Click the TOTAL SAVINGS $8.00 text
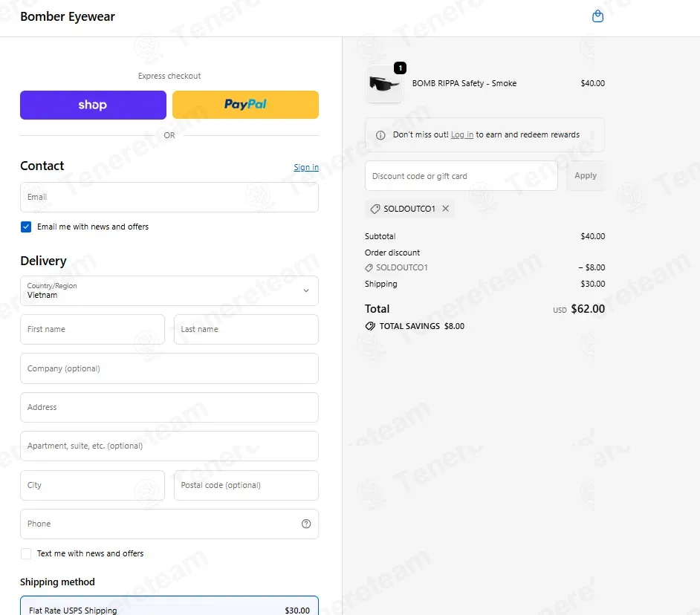The image size is (700, 615). click(421, 326)
